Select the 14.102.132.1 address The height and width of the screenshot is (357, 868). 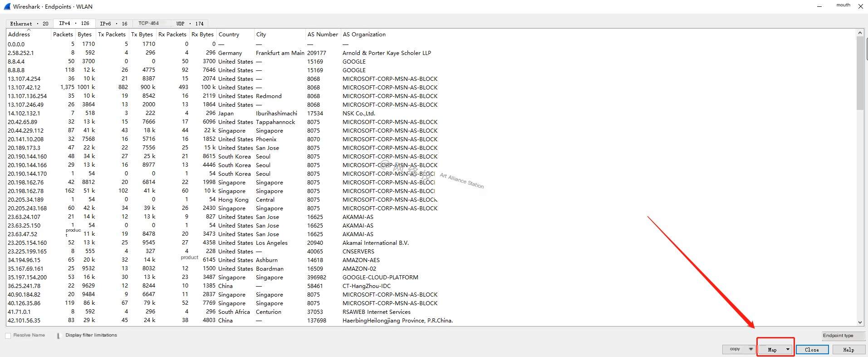click(24, 114)
